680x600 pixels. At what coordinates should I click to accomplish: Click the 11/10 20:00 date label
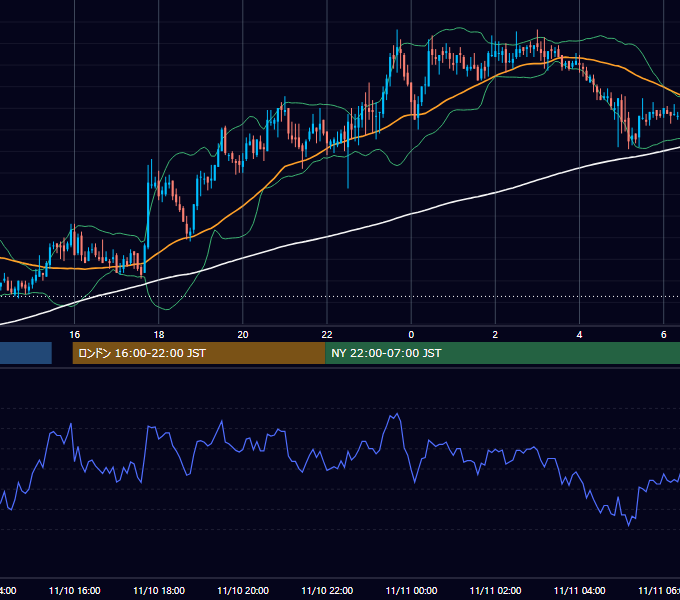[243, 590]
